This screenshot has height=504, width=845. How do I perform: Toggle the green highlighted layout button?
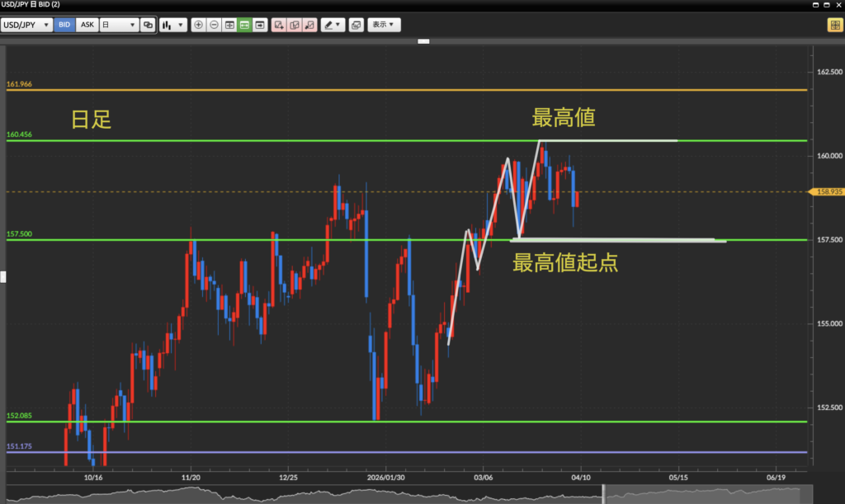(245, 25)
